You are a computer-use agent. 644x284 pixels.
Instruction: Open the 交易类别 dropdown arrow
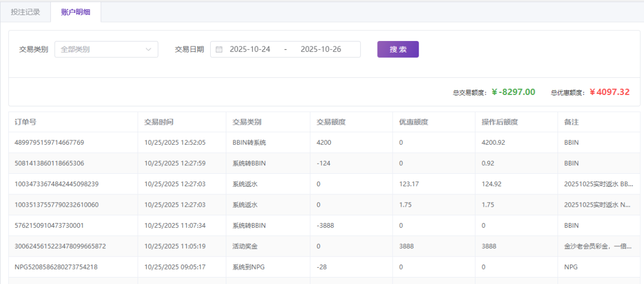coord(149,49)
